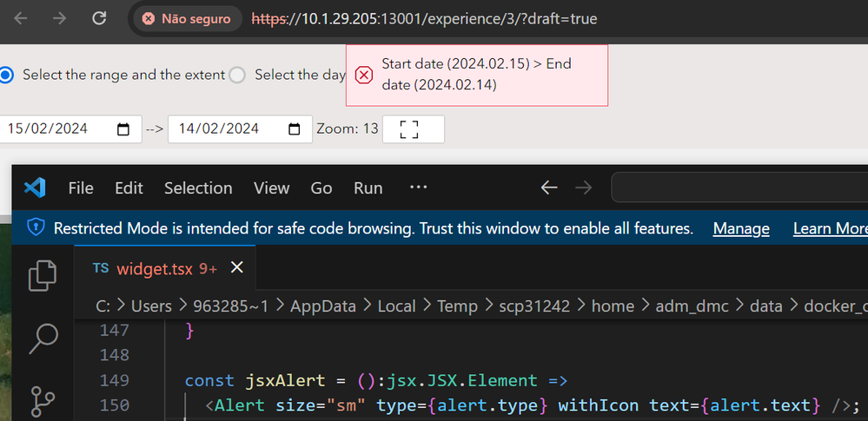
Task: Open the Source Control panel
Action: (43, 401)
